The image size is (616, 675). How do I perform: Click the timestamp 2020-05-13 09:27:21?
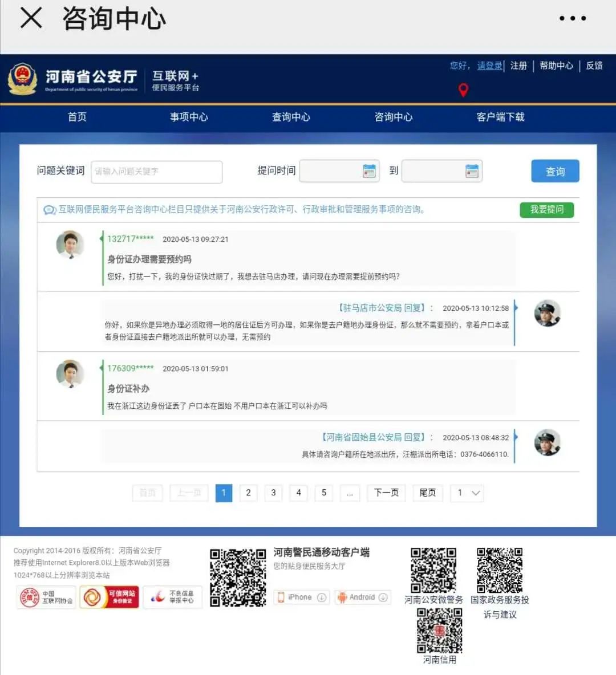coord(196,239)
